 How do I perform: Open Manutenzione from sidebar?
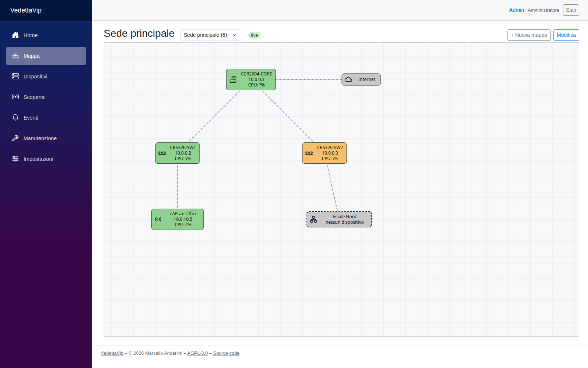[x=46, y=138]
